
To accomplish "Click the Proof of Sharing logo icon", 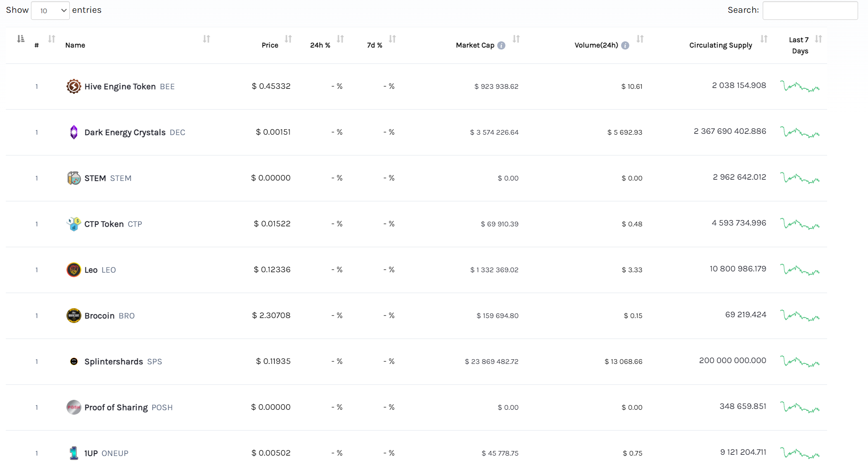I will [x=74, y=407].
